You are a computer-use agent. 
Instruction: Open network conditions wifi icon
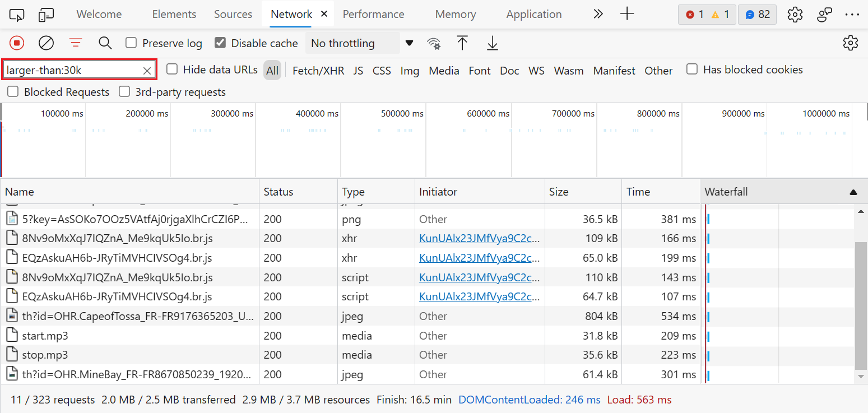coord(433,43)
